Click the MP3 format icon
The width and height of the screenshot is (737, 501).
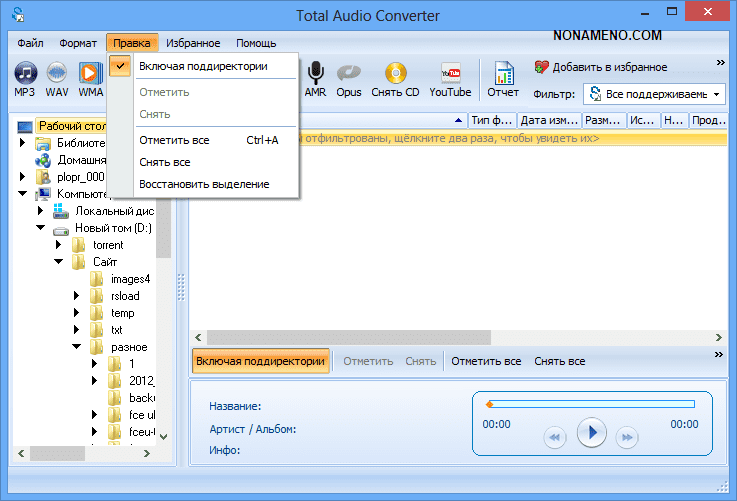(x=25, y=78)
